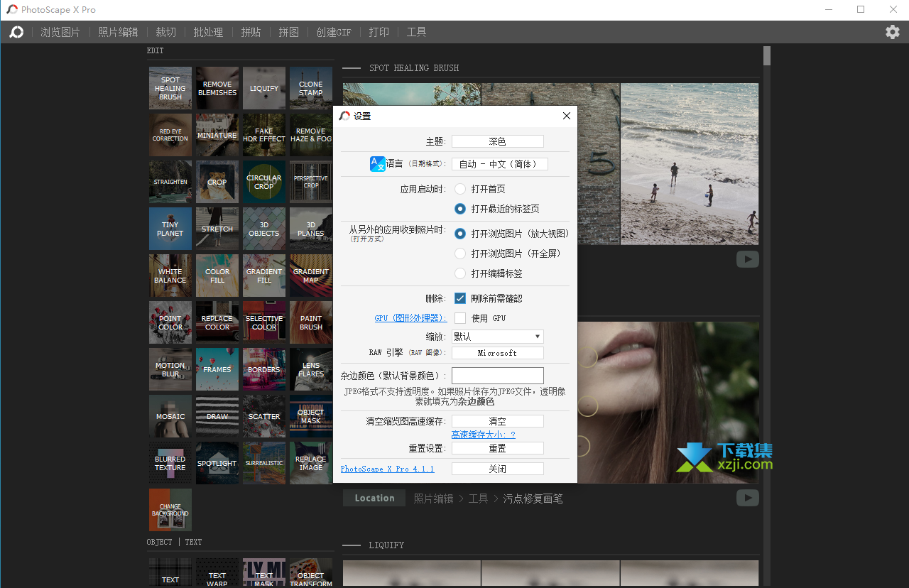Open the 打印 tab
The height and width of the screenshot is (588, 909).
point(379,32)
